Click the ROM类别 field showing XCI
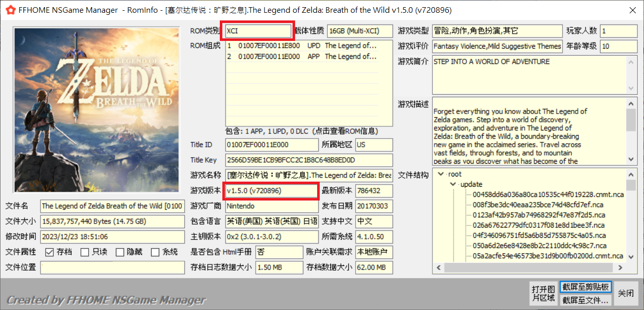The height and width of the screenshot is (310, 644). pyautogui.click(x=258, y=31)
